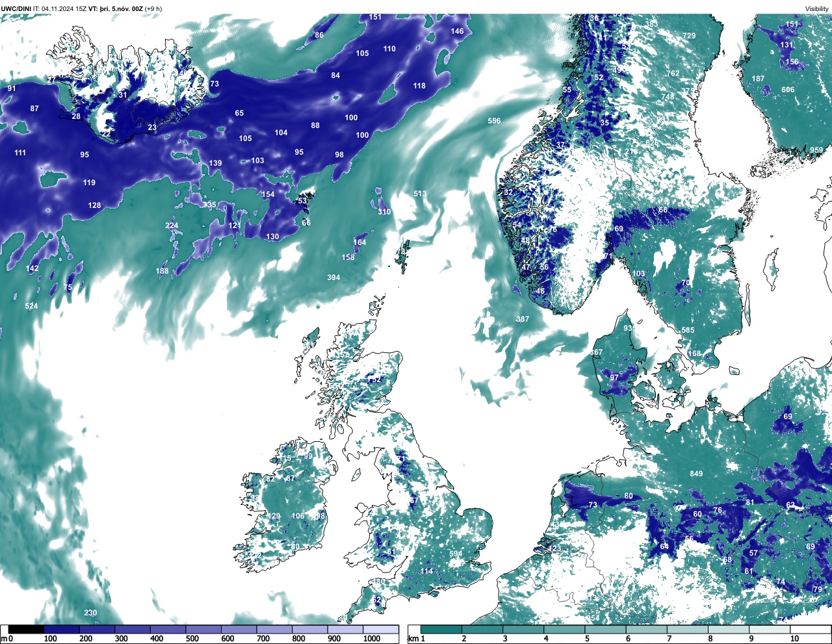Click the '(+9 h)' forecast offset text
832x644 pixels.
[x=153, y=8]
